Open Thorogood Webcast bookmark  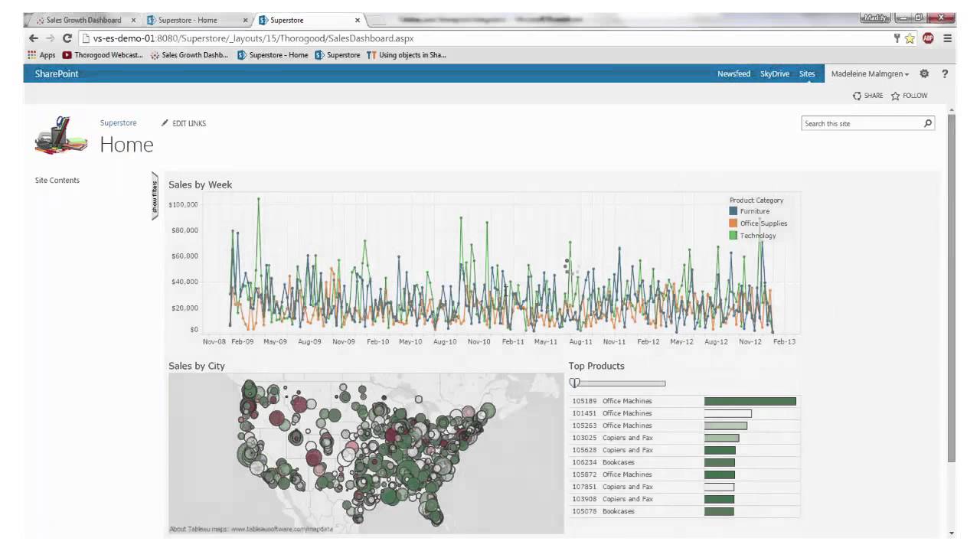(x=103, y=55)
